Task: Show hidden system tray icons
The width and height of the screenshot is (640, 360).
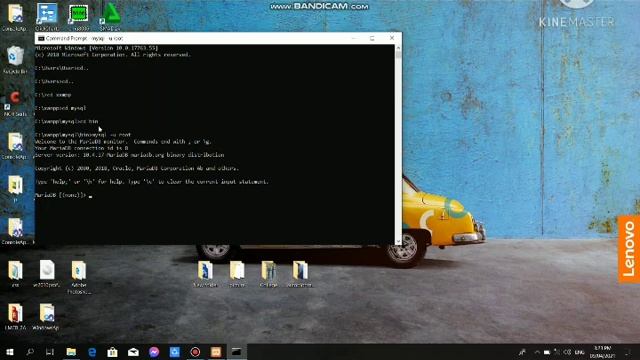Action: tap(537, 352)
